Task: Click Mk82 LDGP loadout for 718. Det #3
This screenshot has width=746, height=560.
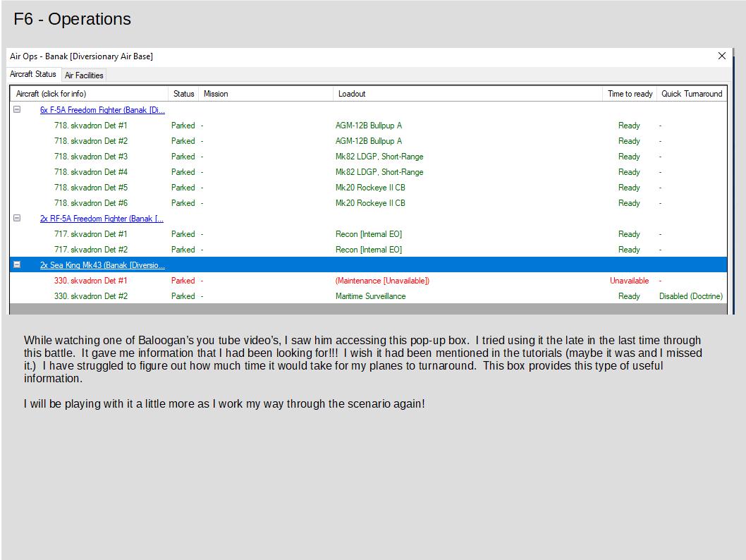Action: (379, 157)
